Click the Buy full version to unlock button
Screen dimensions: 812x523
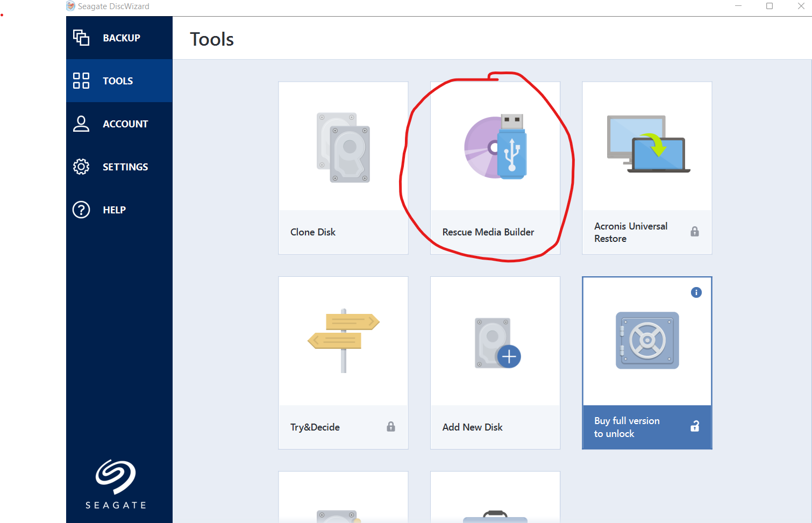click(x=647, y=427)
